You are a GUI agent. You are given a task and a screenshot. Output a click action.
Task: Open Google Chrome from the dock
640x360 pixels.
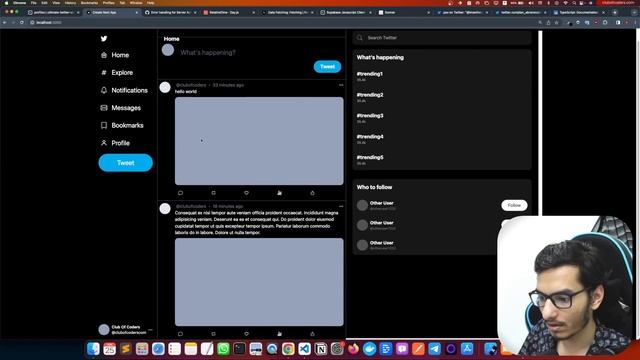[x=288, y=349]
